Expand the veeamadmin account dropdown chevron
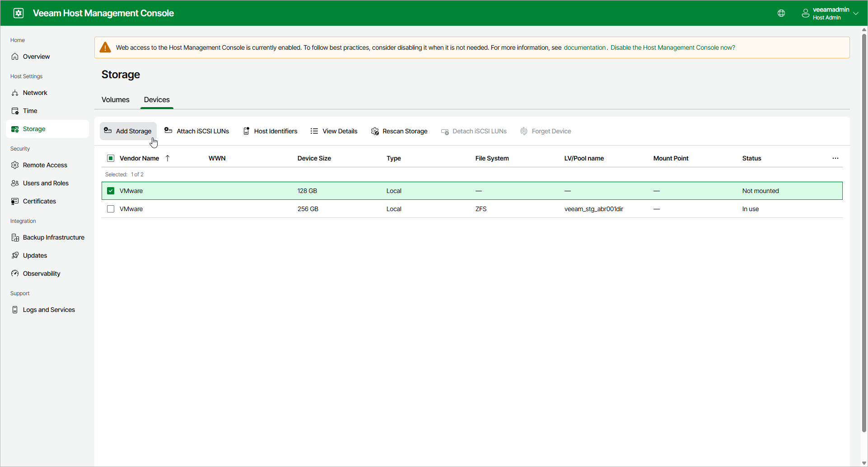Screen dimensions: 868x467 coord(856,13)
